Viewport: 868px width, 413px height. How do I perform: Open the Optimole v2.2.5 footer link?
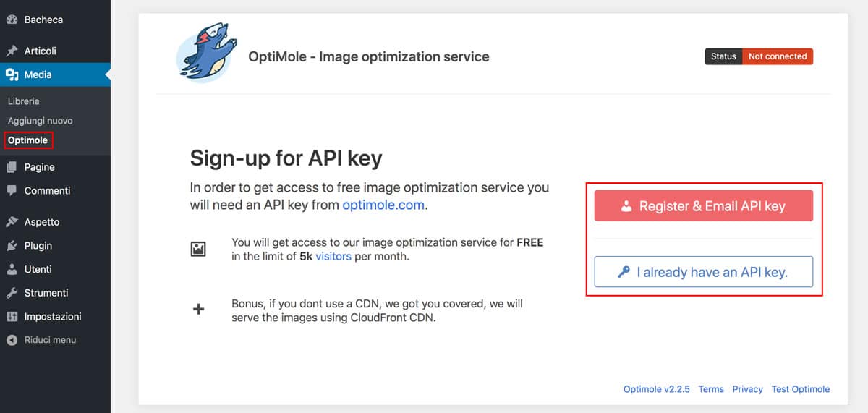click(x=656, y=389)
